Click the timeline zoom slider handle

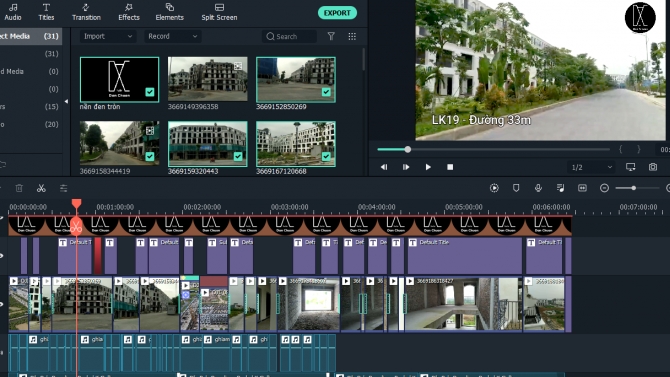[634, 188]
